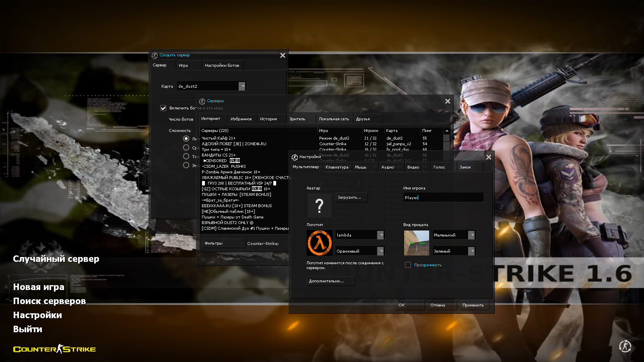
Task: Open the Избранное servers tab
Action: coord(241,119)
